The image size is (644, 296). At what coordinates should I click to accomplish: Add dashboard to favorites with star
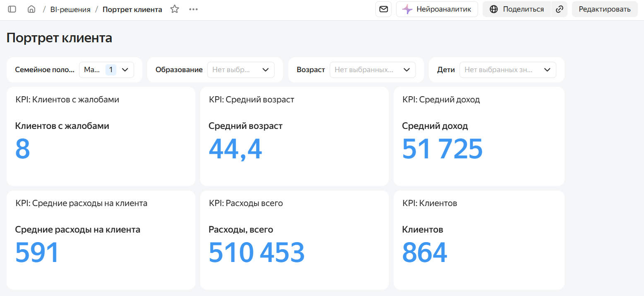pyautogui.click(x=175, y=9)
